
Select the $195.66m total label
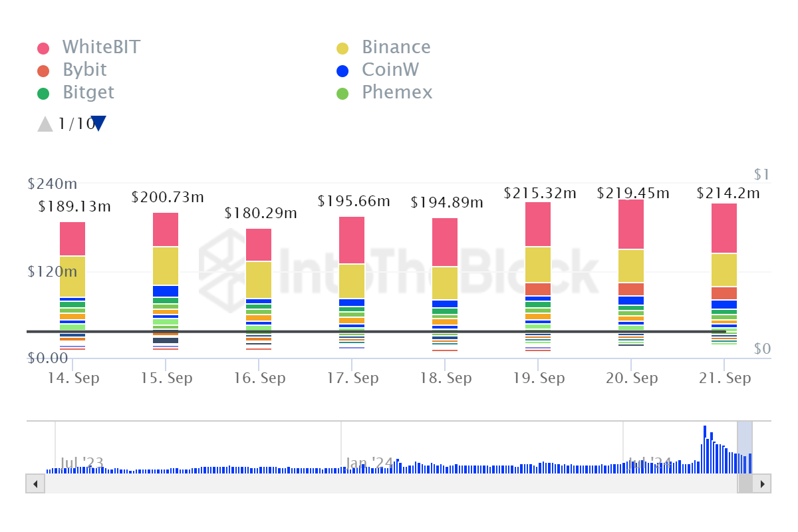(354, 201)
